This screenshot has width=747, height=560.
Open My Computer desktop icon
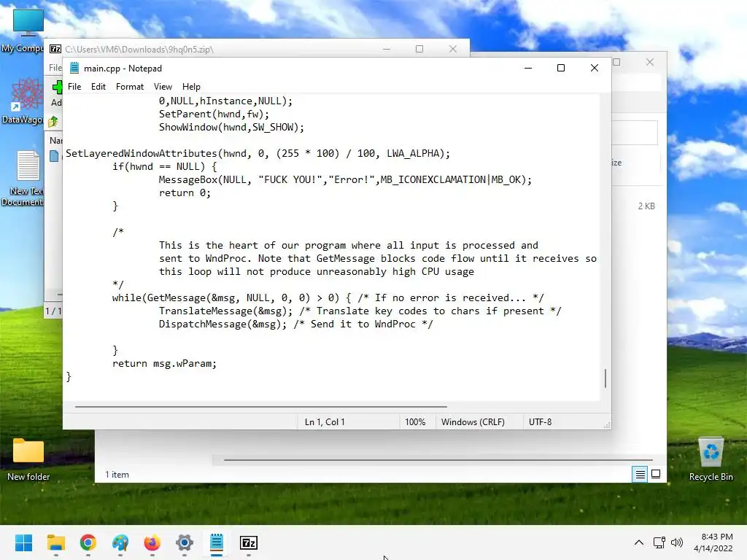(x=28, y=30)
